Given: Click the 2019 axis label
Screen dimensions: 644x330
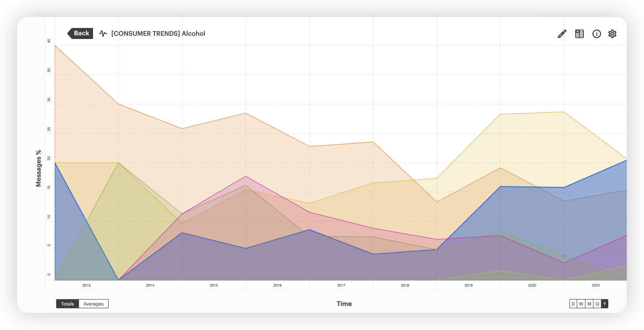Looking at the screenshot, I should point(468,285).
